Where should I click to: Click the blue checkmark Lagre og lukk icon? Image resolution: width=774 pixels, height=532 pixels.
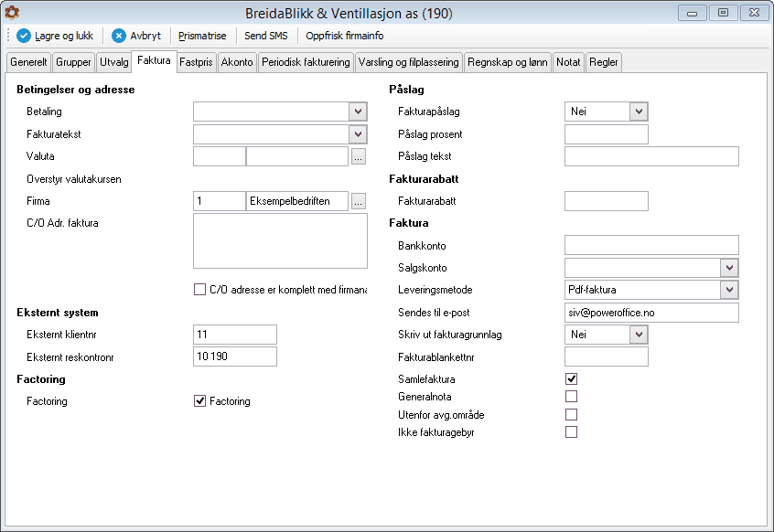click(x=23, y=36)
